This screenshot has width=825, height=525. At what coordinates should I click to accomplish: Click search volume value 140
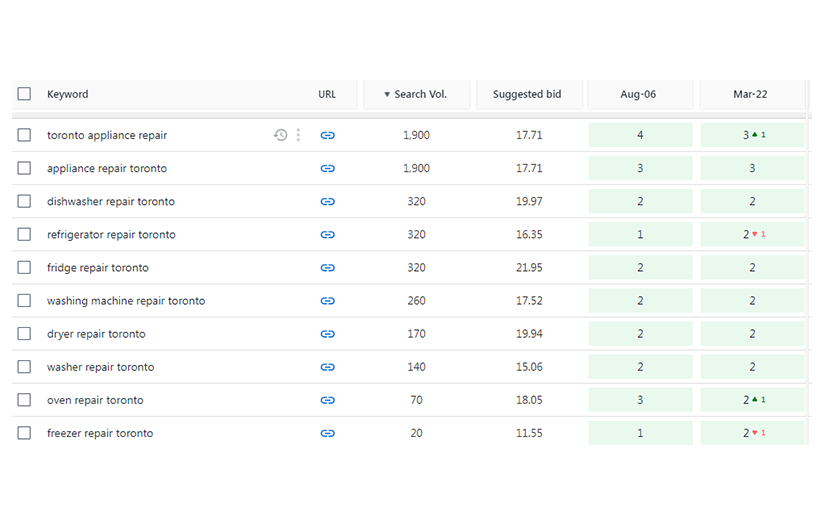[x=416, y=367]
